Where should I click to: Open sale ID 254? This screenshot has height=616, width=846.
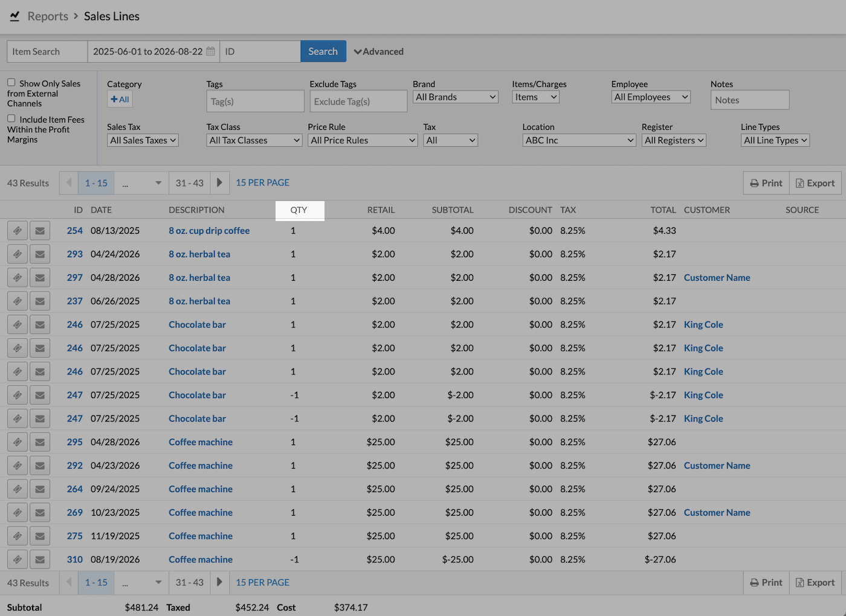click(75, 231)
